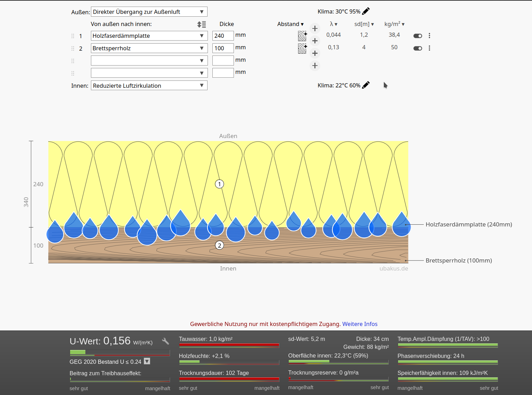Click the reverse layer order icon

pos(201,24)
